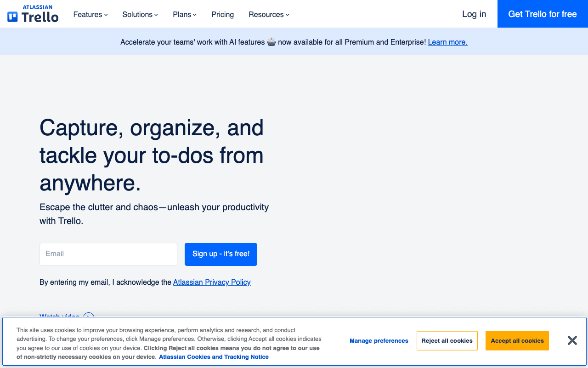The image size is (588, 368).
Task: Expand the Plans dropdown
Action: click(184, 14)
